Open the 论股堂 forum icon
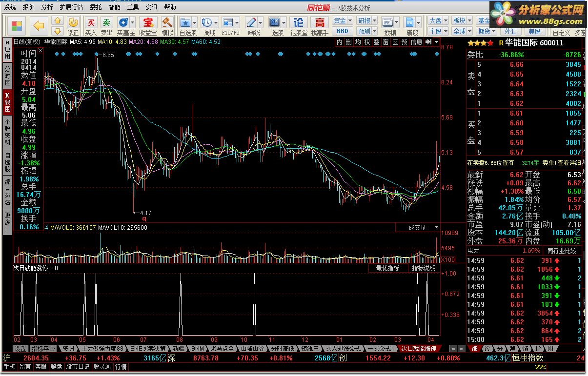This screenshot has width=588, height=376. pyautogui.click(x=299, y=26)
